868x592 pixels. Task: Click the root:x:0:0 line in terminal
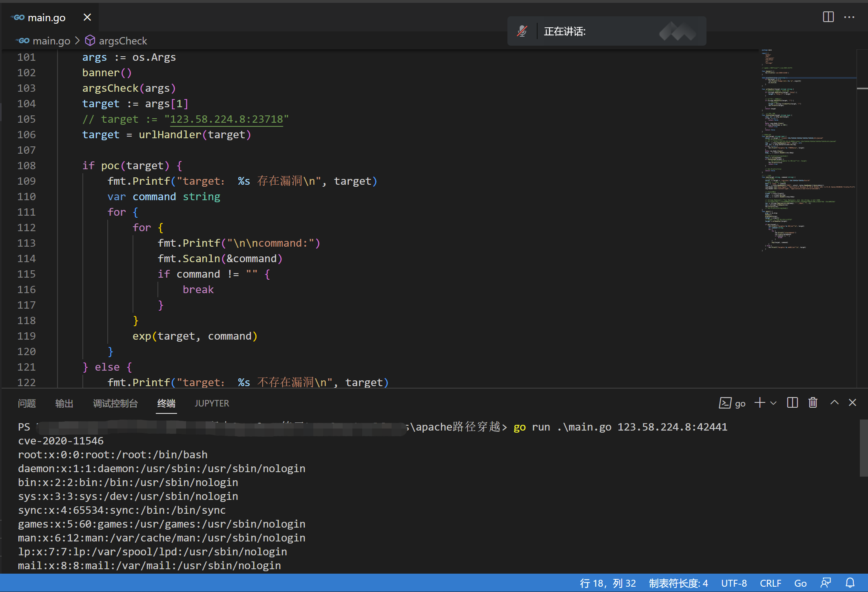113,455
